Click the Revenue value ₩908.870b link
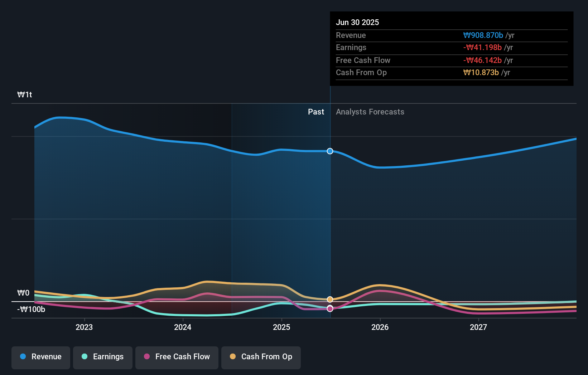Image resolution: width=588 pixels, height=375 pixels. [483, 35]
